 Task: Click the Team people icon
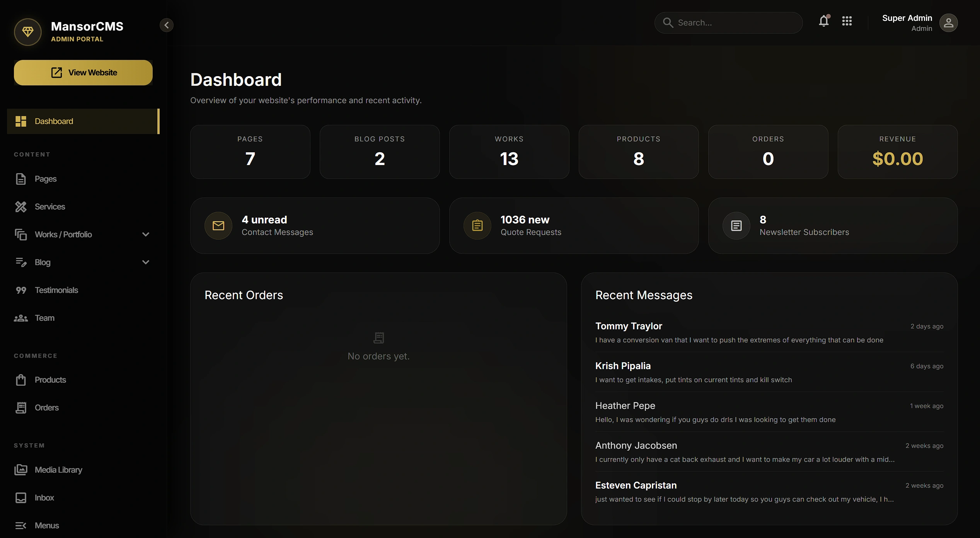point(21,318)
